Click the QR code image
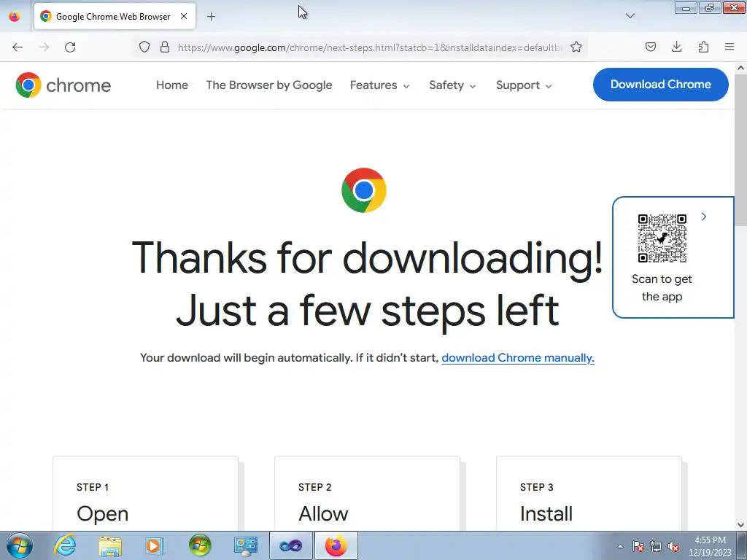 pos(662,238)
